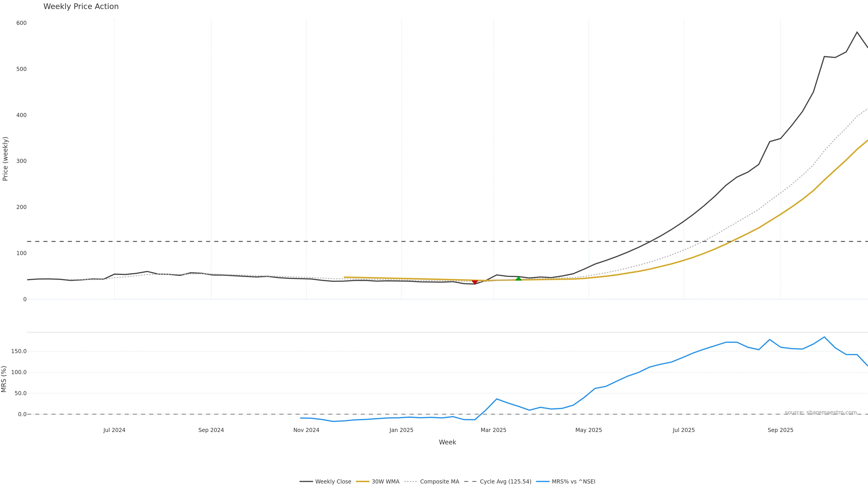
Task: Click the 150.0 MRS axis tick label
Action: [x=19, y=351]
